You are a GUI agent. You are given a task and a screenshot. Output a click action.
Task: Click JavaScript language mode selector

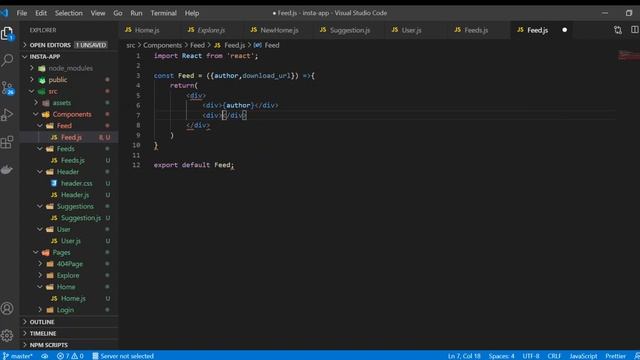pyautogui.click(x=583, y=356)
